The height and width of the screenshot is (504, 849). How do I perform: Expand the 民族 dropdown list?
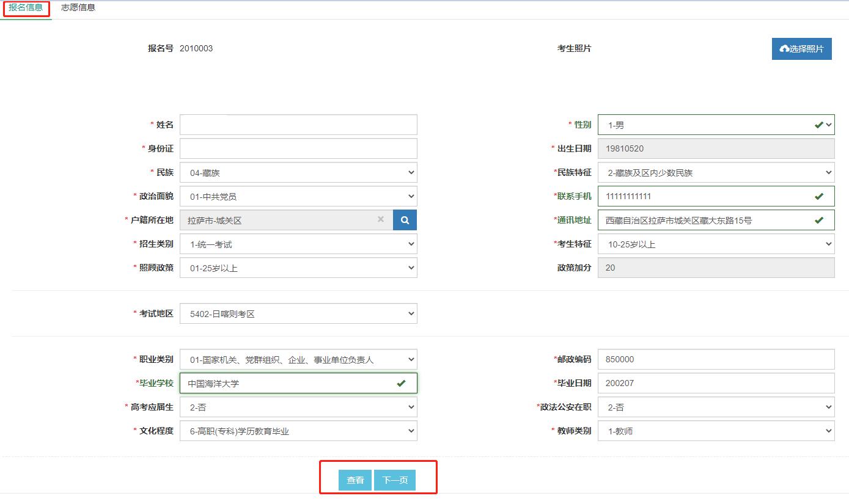click(x=298, y=173)
